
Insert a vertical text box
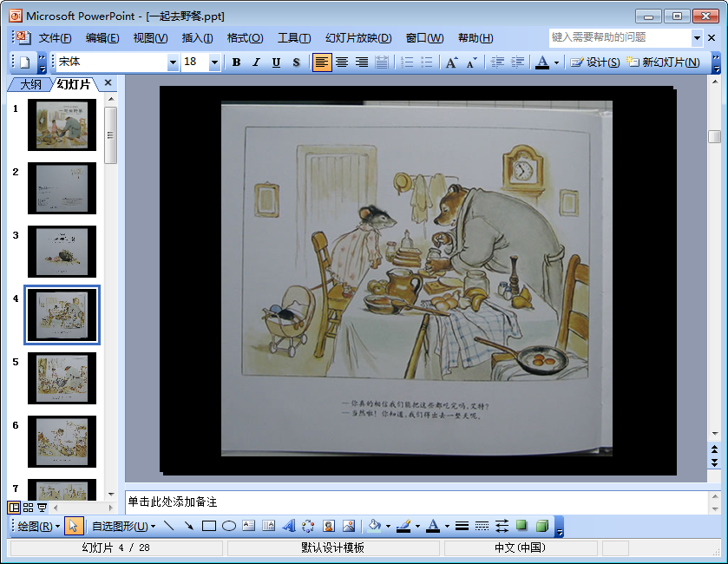(269, 527)
